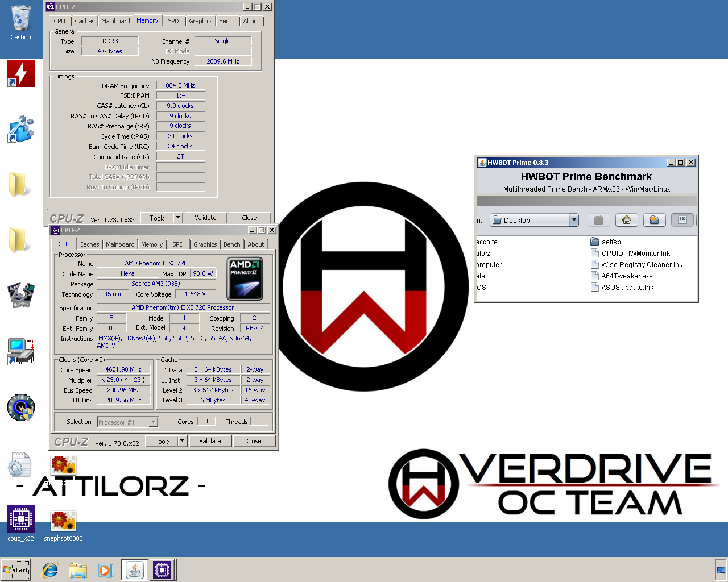Viewport: 728px width, 582px height.
Task: Open Caches tab in lower CPU-Z window
Action: pos(89,244)
